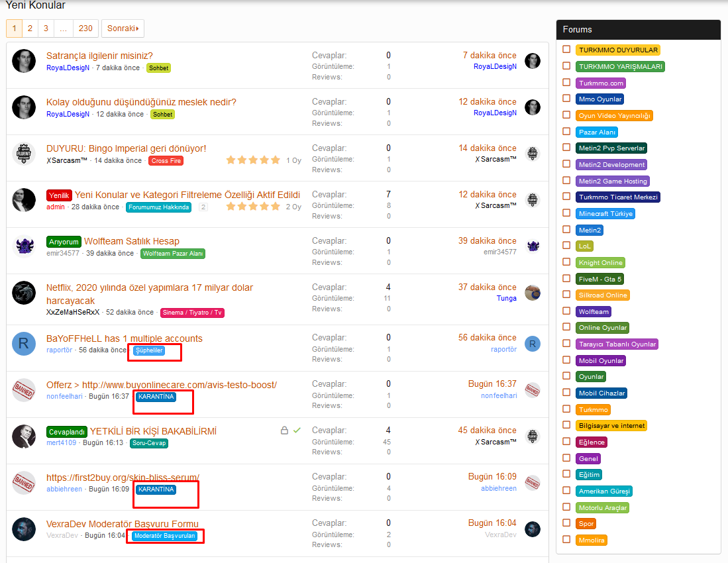Click the Sinema / Tiyatro / Tv tag
The height and width of the screenshot is (563, 728).
point(192,313)
